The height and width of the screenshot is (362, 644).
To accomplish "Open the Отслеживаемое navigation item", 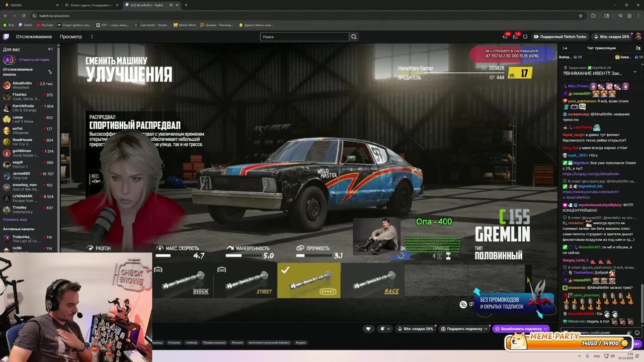I will 34,37.
